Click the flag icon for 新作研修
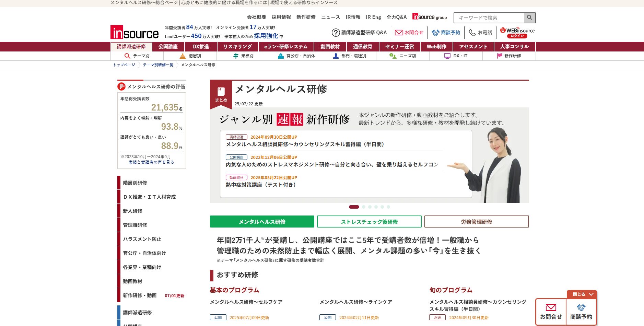This screenshot has height=326, width=644. click(500, 56)
